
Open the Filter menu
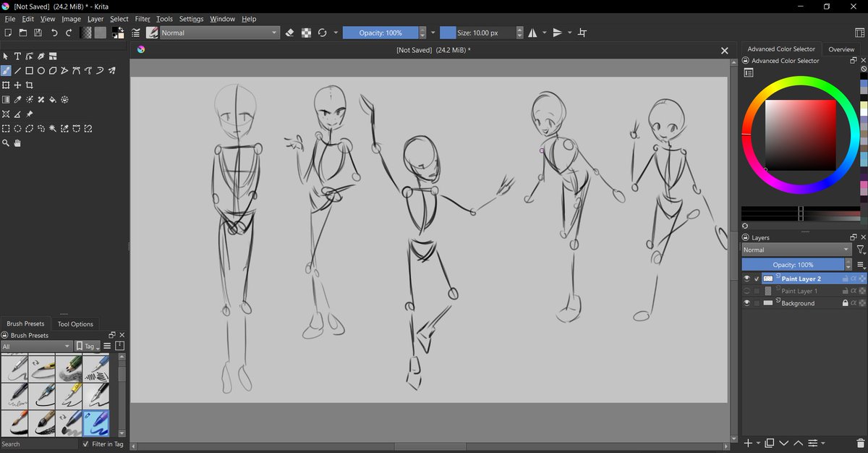point(142,19)
